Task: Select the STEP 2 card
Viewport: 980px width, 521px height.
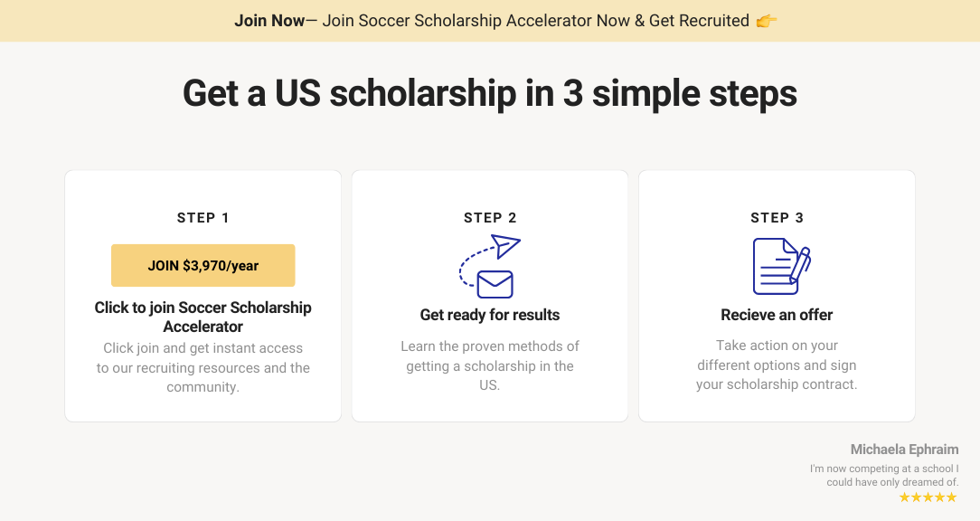Action: coord(489,295)
